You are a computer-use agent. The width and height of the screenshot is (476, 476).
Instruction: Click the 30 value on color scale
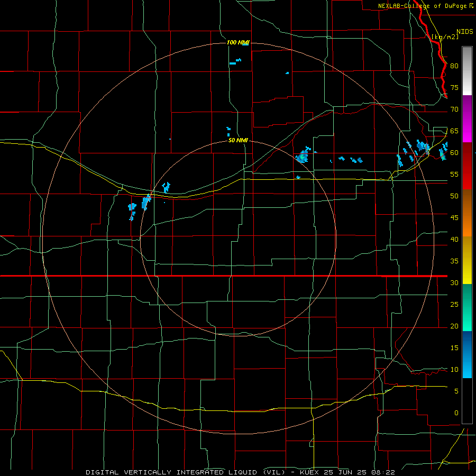(x=454, y=282)
